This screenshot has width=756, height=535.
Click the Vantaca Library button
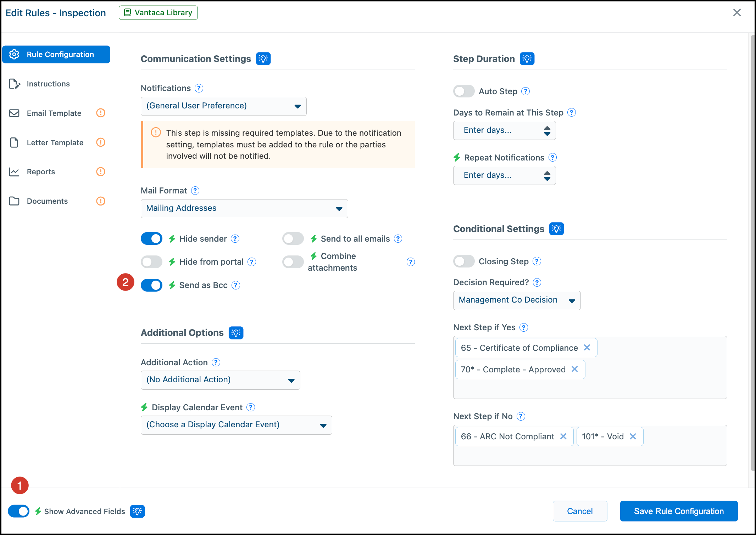[x=158, y=13]
